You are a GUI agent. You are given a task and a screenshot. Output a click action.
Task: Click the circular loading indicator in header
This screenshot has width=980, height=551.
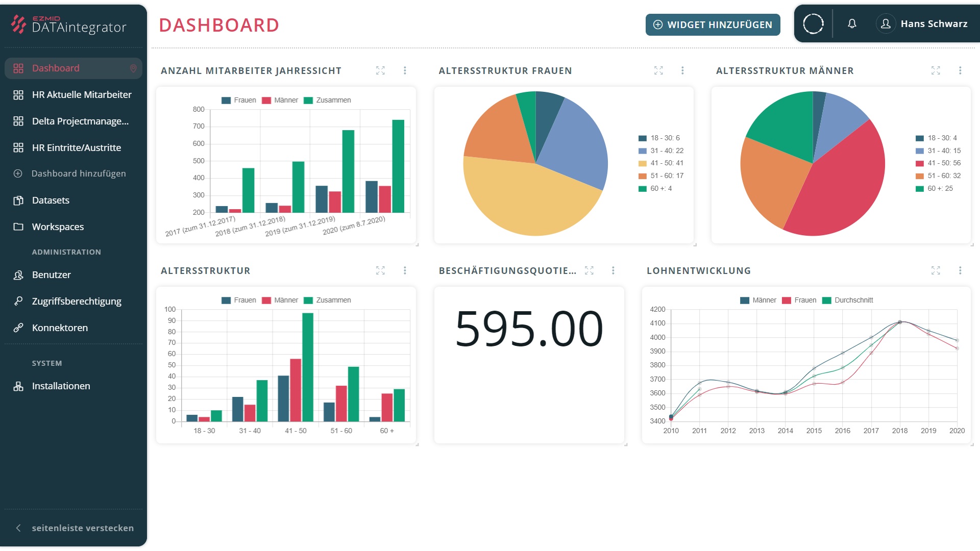coord(813,23)
